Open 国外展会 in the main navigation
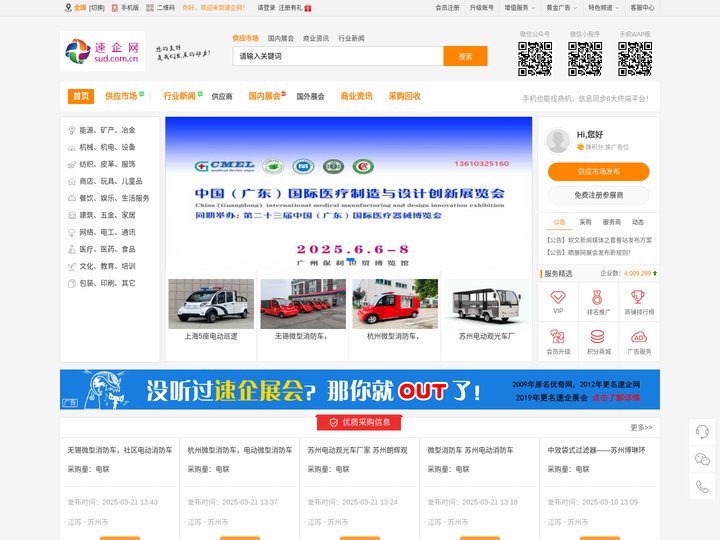This screenshot has width=720, height=540. tap(310, 96)
